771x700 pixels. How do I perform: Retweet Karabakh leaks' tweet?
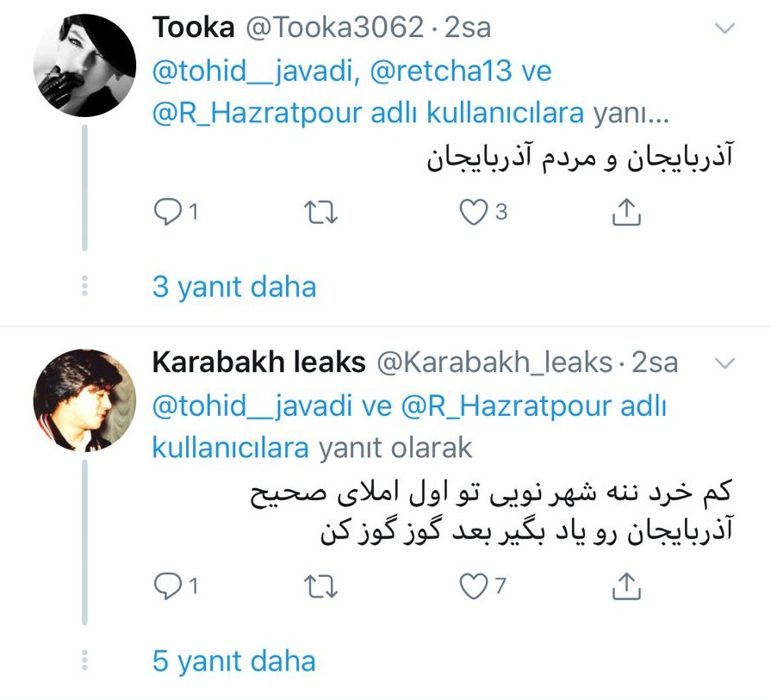[321, 586]
